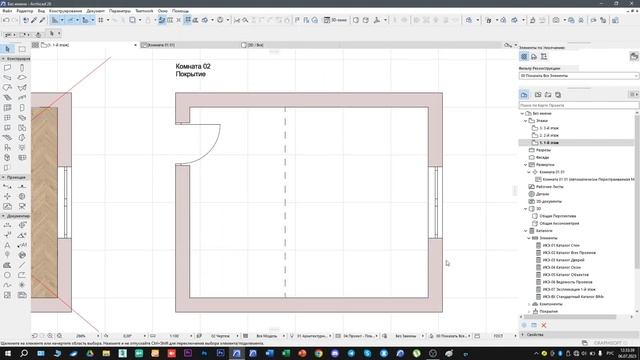Select the Text tool (A) in toolbox
The height and width of the screenshot is (360, 640).
pyautogui.click(x=7, y=245)
